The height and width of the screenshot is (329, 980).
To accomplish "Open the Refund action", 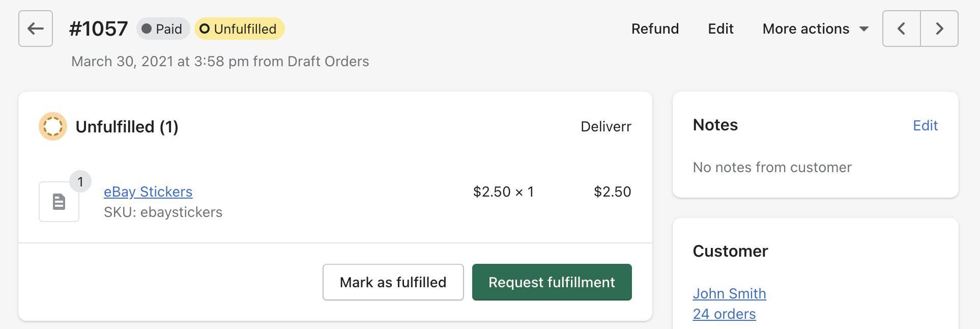I will [x=655, y=29].
